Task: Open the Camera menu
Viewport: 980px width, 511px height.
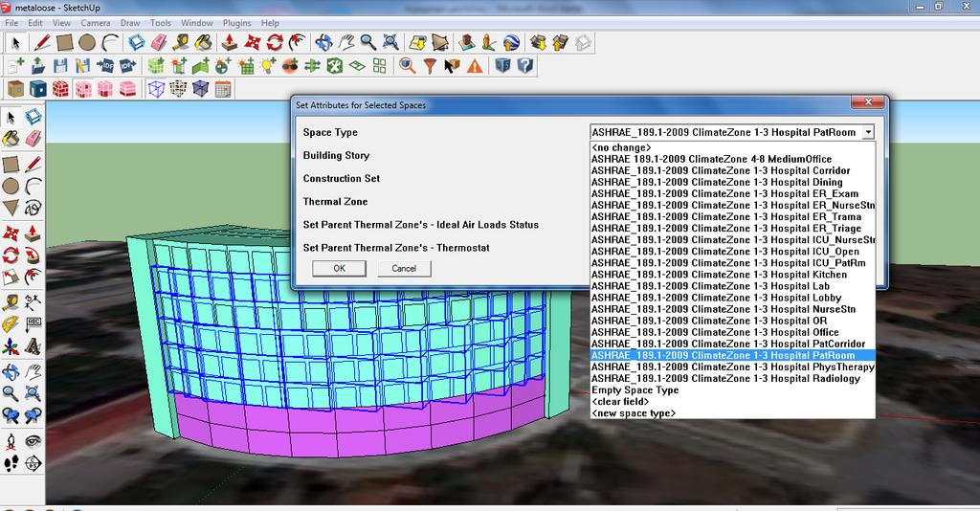Action: [95, 23]
